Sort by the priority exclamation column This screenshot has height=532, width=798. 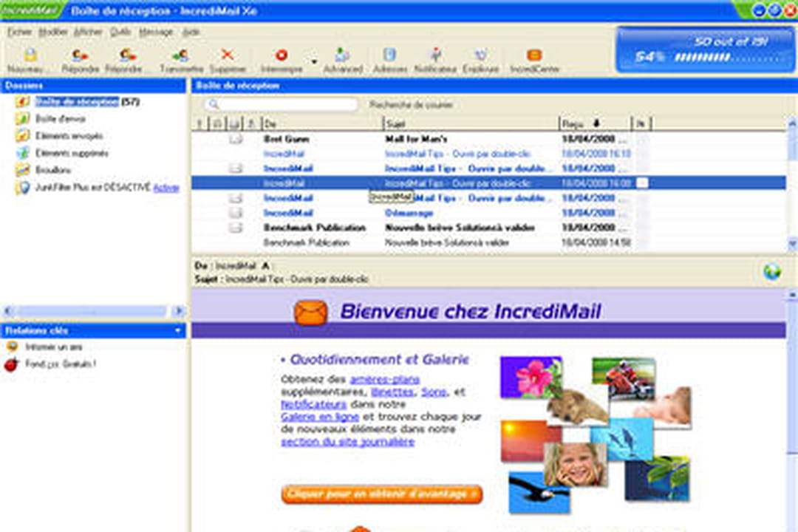(199, 123)
